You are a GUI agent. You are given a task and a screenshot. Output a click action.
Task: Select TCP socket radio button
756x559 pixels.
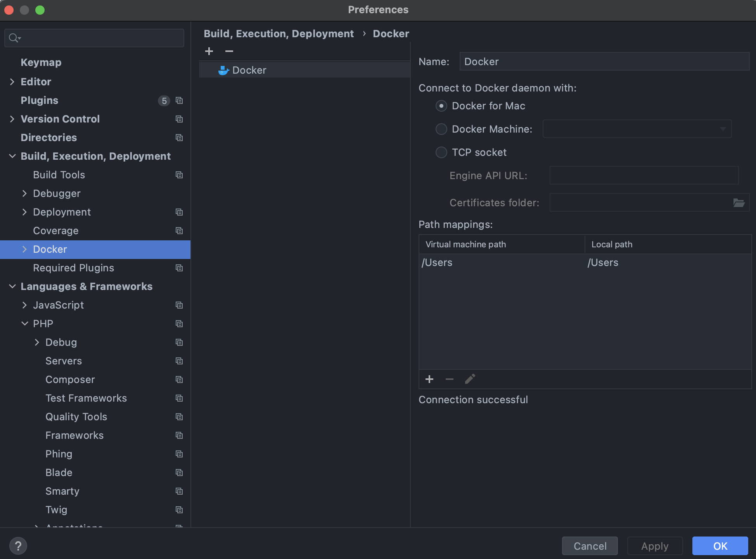coord(441,152)
